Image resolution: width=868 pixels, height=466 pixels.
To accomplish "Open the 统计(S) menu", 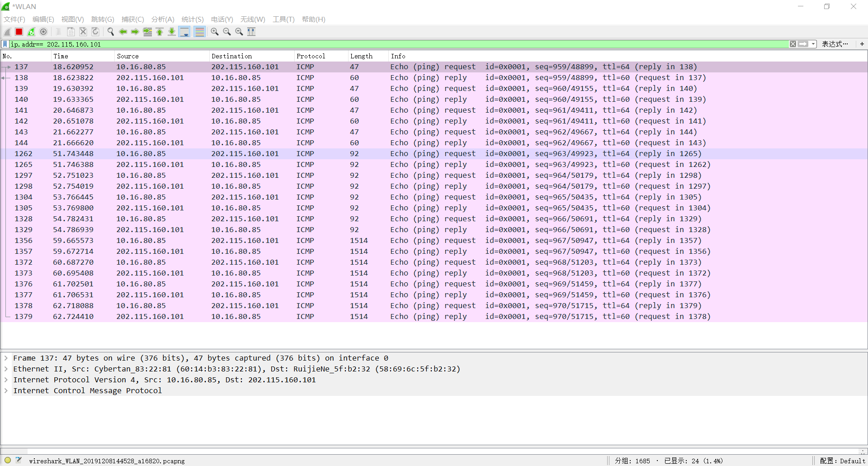I will coord(193,19).
